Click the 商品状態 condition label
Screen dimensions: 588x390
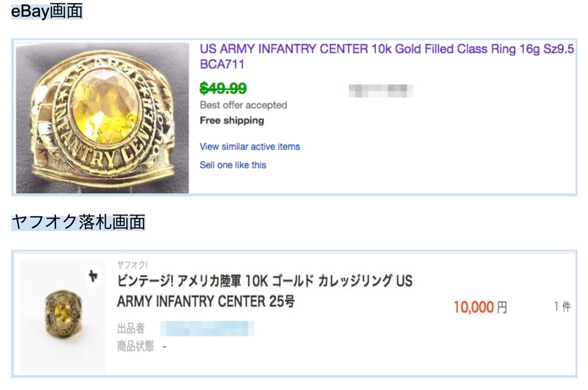(135, 346)
